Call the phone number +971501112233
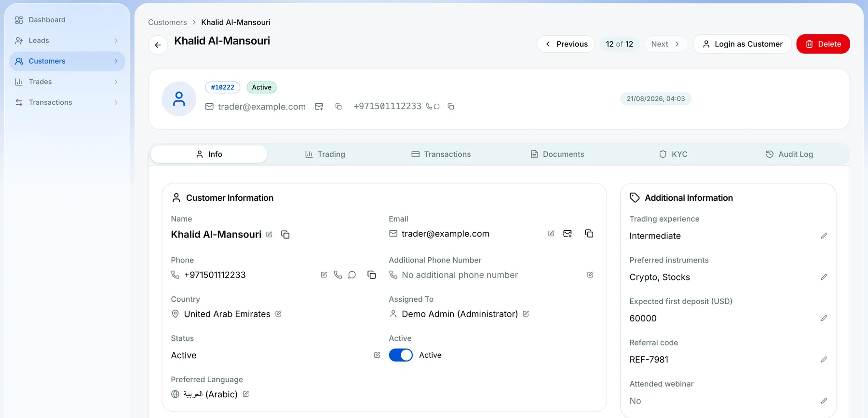This screenshot has height=418, width=868. pyautogui.click(x=338, y=275)
